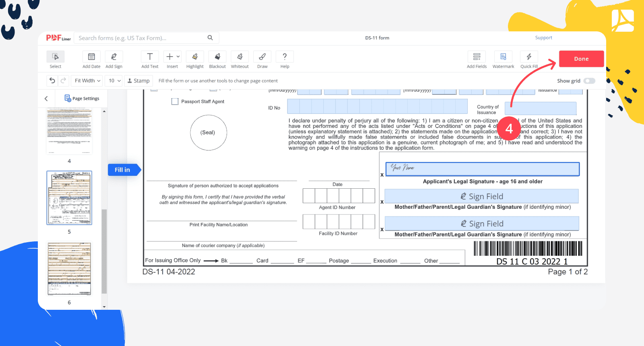
Task: Open the Insert plus tool
Action: coord(172,57)
